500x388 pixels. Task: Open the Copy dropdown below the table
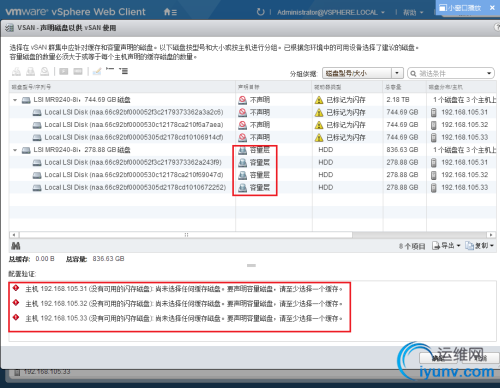tap(479, 246)
